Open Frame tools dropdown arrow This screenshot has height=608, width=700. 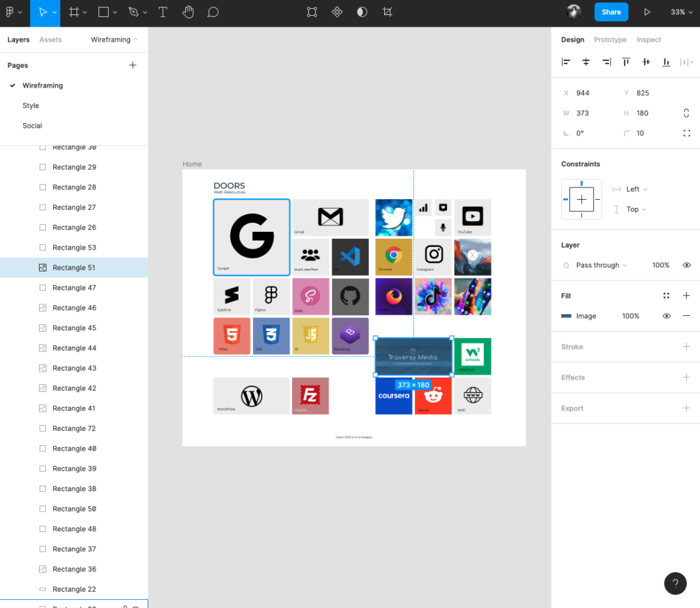coord(85,12)
